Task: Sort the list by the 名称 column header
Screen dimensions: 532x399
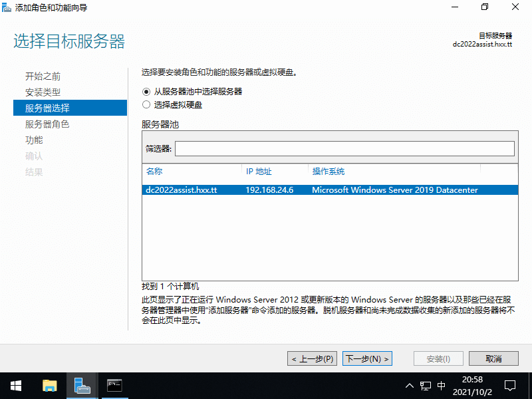Action: click(x=154, y=172)
